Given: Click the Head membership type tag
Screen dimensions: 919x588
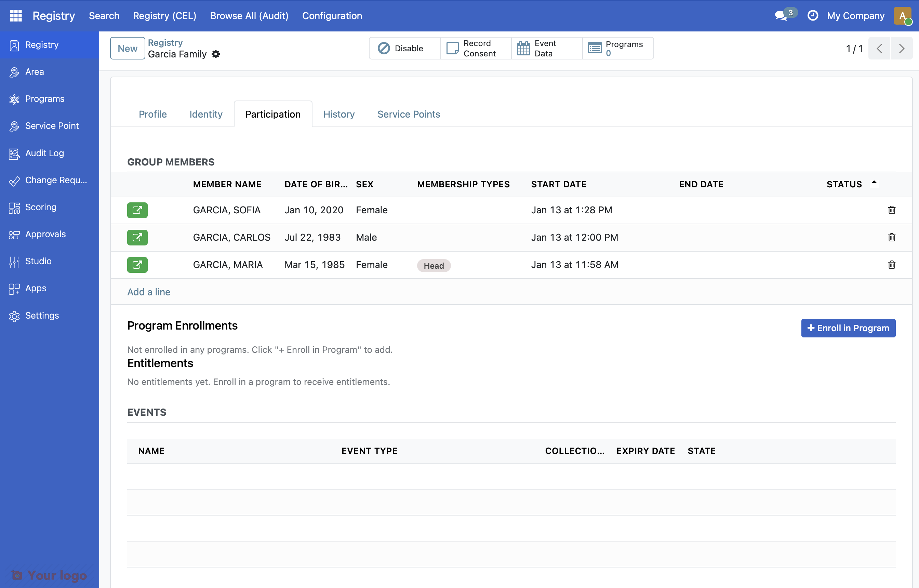Looking at the screenshot, I should coord(434,265).
